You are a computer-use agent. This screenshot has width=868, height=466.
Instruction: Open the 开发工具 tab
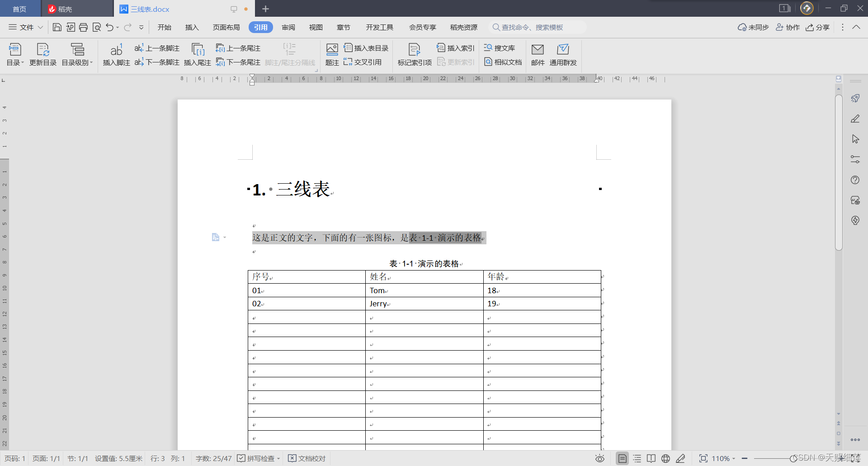380,27
